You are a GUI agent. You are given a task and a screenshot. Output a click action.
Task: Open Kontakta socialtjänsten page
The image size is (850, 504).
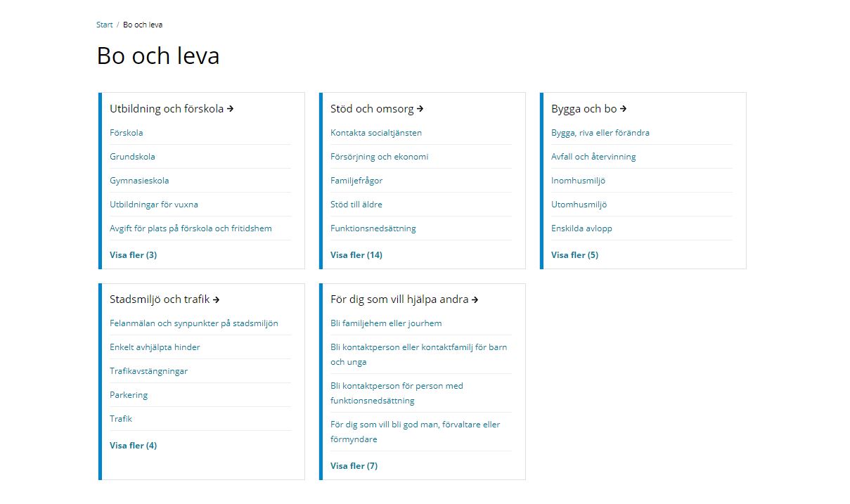click(x=376, y=133)
